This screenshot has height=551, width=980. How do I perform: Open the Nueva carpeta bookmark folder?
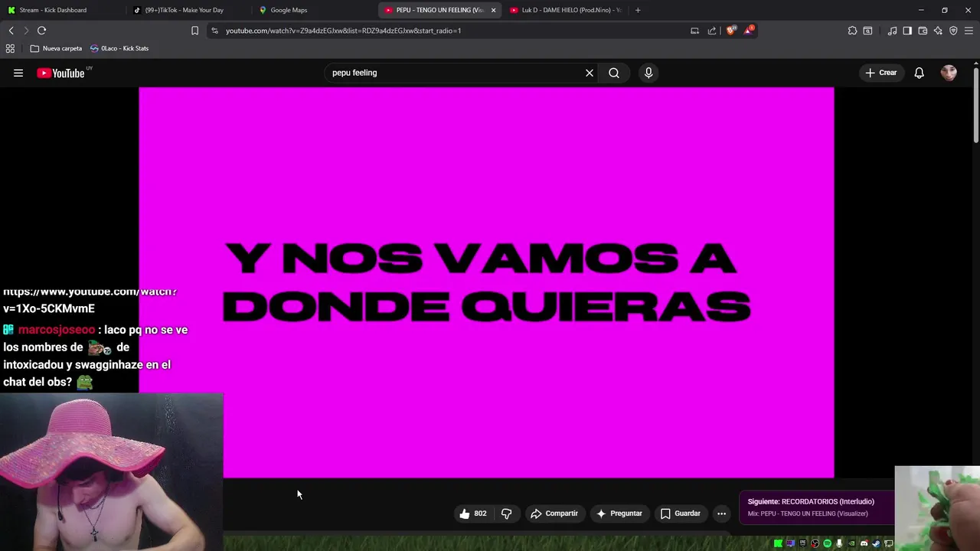pyautogui.click(x=56, y=48)
